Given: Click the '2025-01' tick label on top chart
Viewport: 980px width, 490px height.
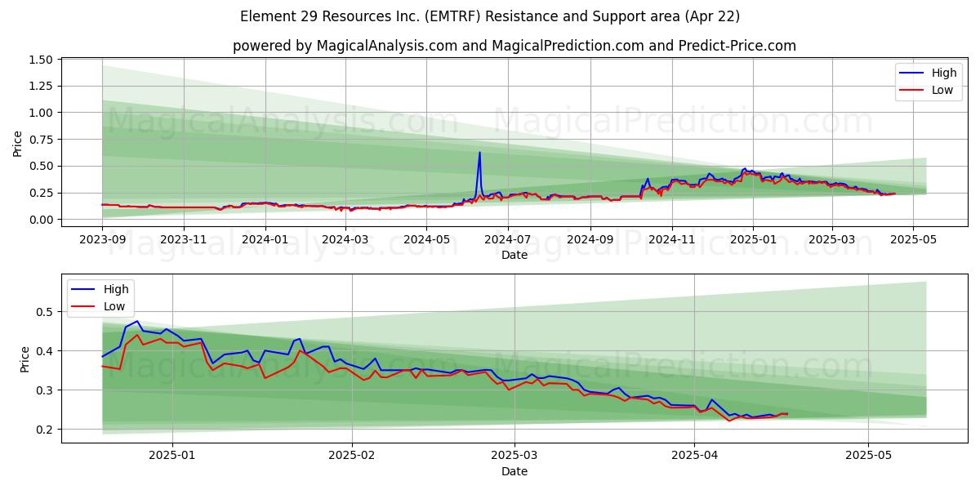Looking at the screenshot, I should (752, 240).
